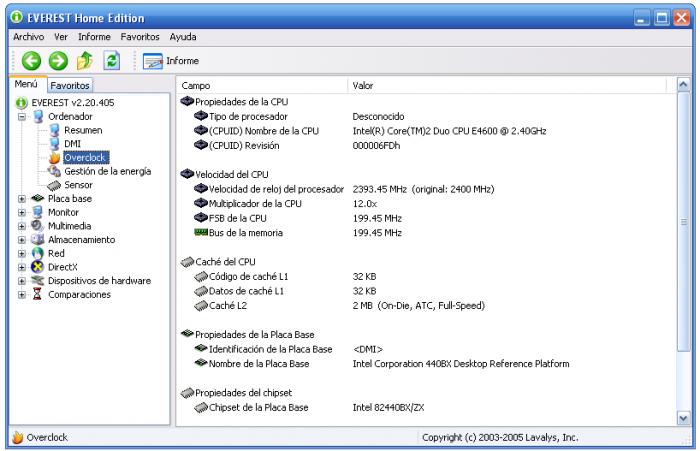Open Gestión de la energía
The height and width of the screenshot is (451, 700).
(108, 171)
